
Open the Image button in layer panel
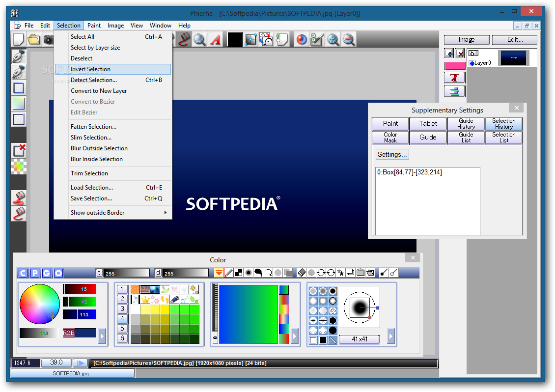tap(467, 40)
